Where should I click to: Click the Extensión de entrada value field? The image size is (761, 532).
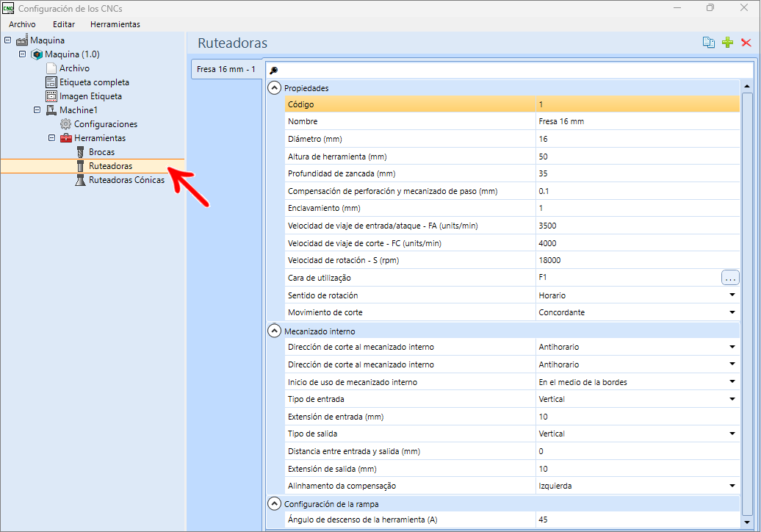pyautogui.click(x=638, y=417)
